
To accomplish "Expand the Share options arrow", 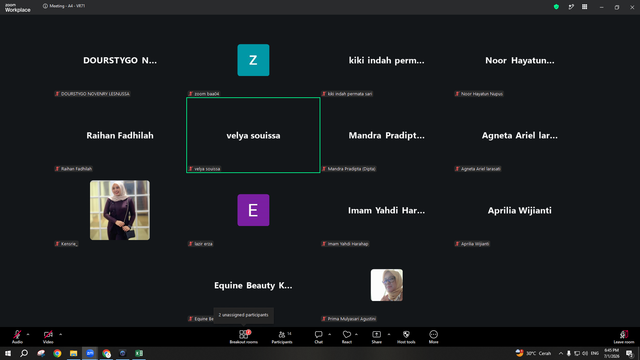I will pyautogui.click(x=389, y=334).
